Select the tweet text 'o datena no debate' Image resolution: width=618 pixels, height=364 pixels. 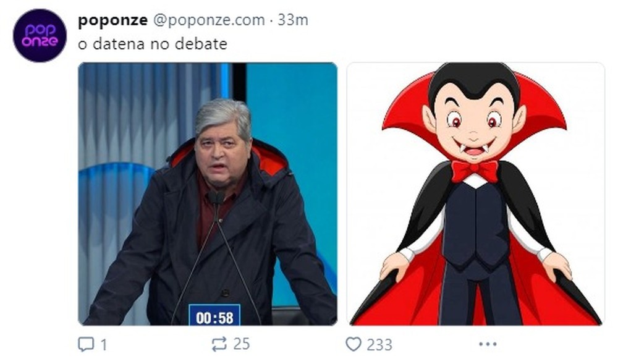153,43
